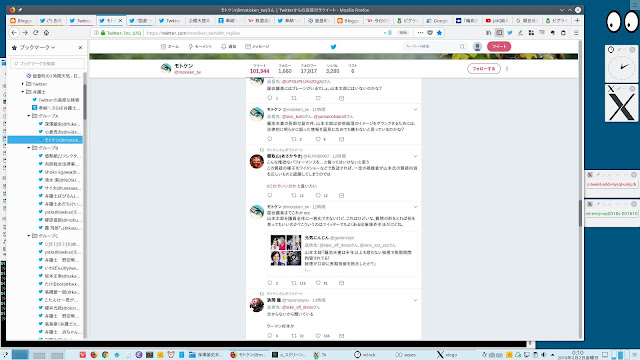Screen dimensions: 640x360
Task: Focus the bookmark search field
Action: (x=47, y=64)
